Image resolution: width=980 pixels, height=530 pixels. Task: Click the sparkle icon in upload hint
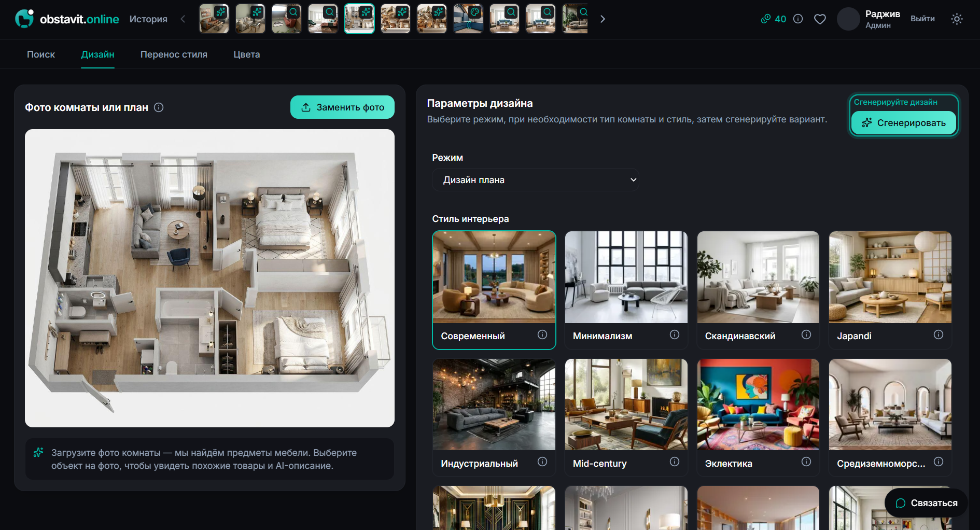pyautogui.click(x=38, y=453)
